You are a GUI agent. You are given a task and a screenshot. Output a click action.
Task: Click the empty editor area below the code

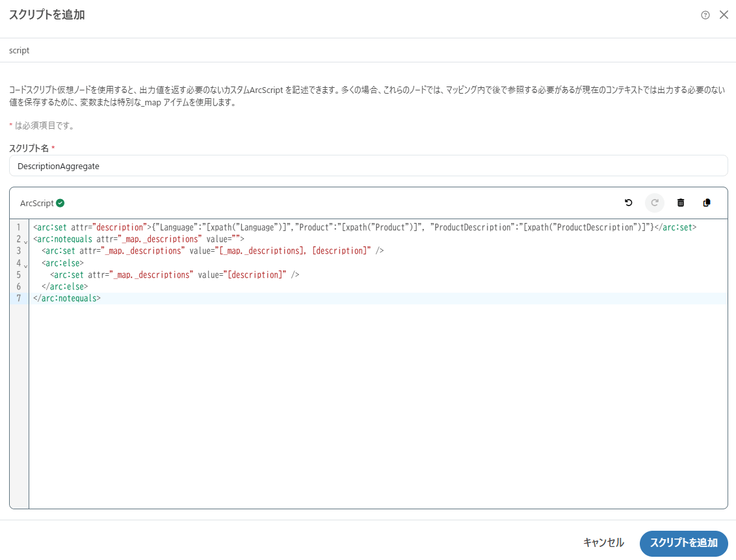click(x=378, y=406)
